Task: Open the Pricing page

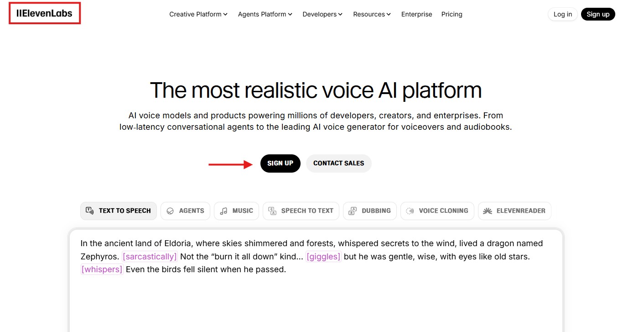Action: pyautogui.click(x=452, y=14)
